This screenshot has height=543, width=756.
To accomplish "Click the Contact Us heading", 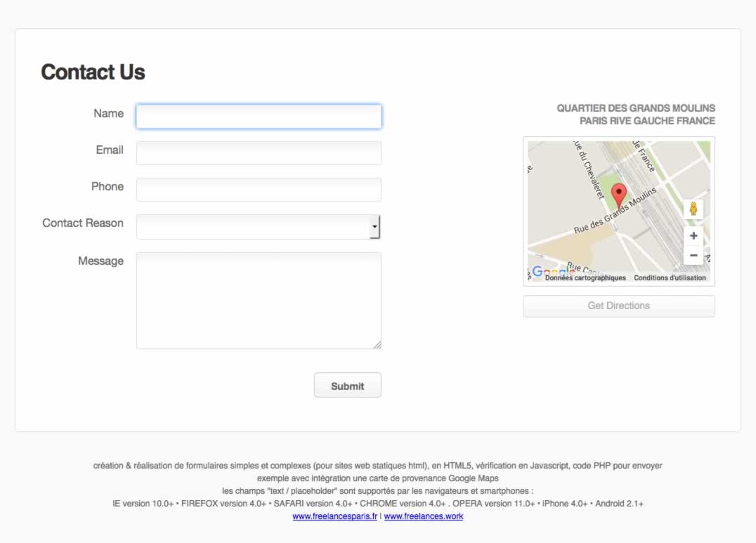I will 93,72.
